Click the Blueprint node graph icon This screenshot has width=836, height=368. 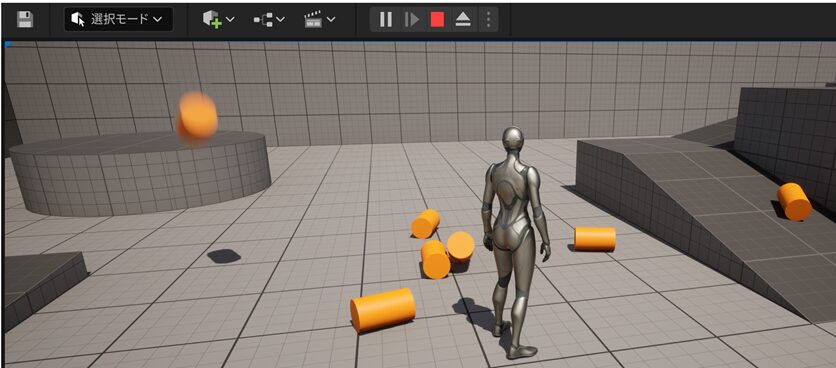tap(263, 20)
